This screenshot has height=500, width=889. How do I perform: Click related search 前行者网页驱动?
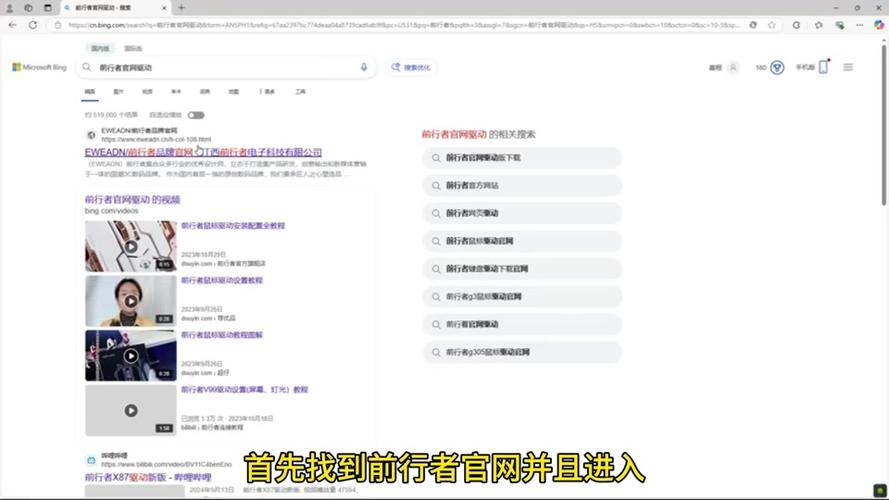522,213
